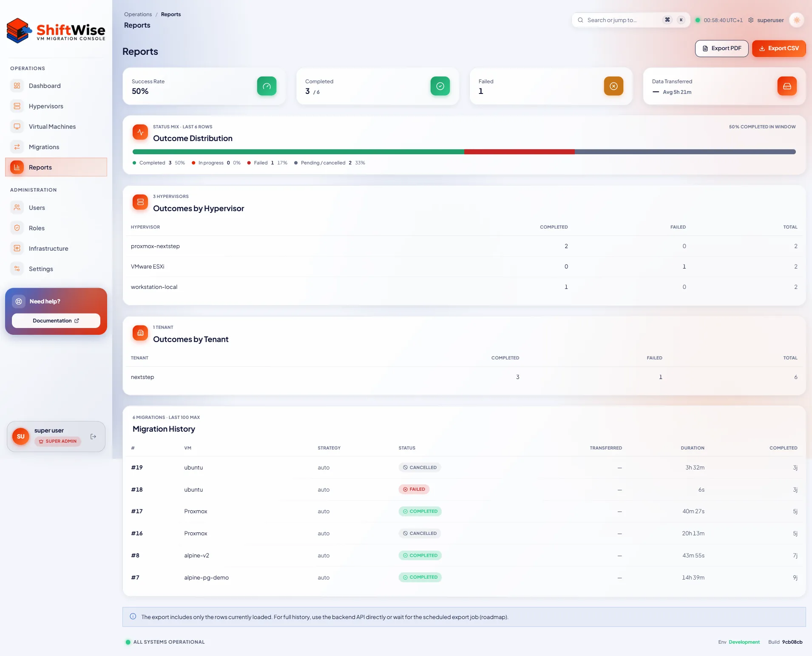812x656 pixels.
Task: Export the report as PDF
Action: pyautogui.click(x=721, y=48)
